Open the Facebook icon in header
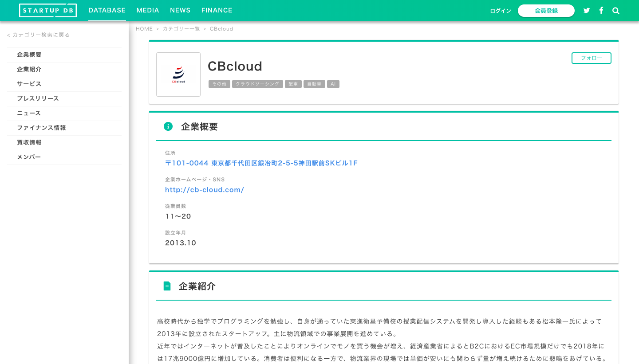Screen dimensions: 639x364 pos(601,11)
